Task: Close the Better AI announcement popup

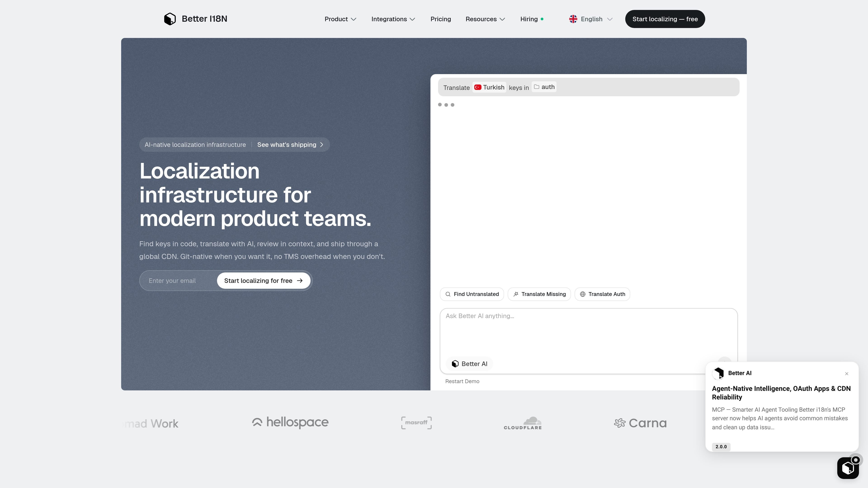Action: pos(847,374)
